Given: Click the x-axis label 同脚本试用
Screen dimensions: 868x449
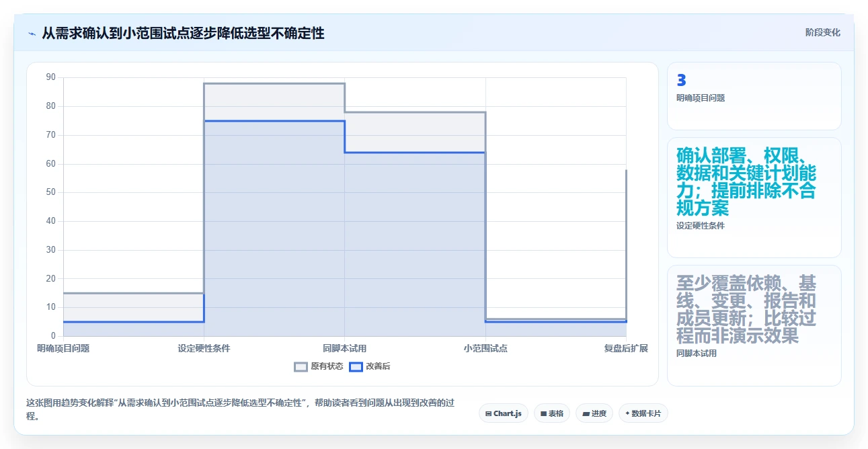Looking at the screenshot, I should click(x=344, y=348).
